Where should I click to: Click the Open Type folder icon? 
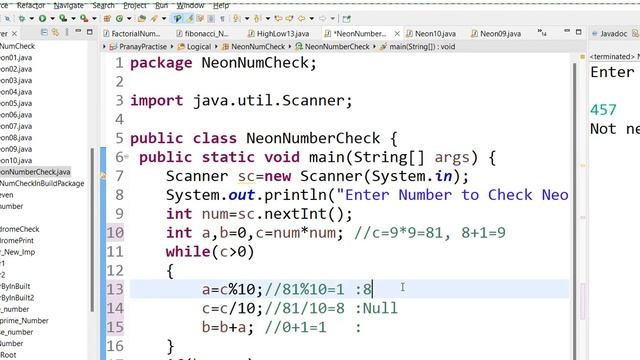pos(142,18)
